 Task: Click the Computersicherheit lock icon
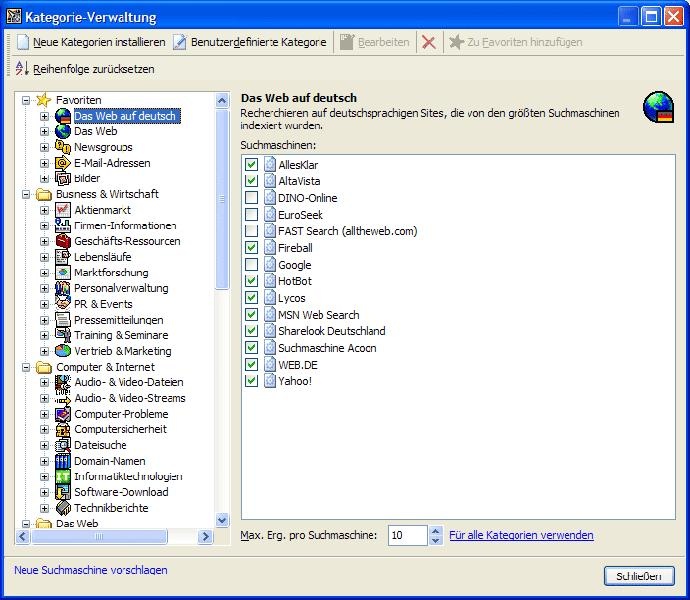[63, 430]
